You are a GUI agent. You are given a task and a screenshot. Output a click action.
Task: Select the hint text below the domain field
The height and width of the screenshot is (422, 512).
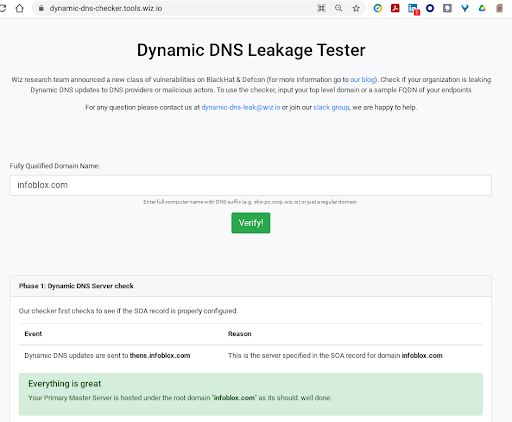point(250,202)
